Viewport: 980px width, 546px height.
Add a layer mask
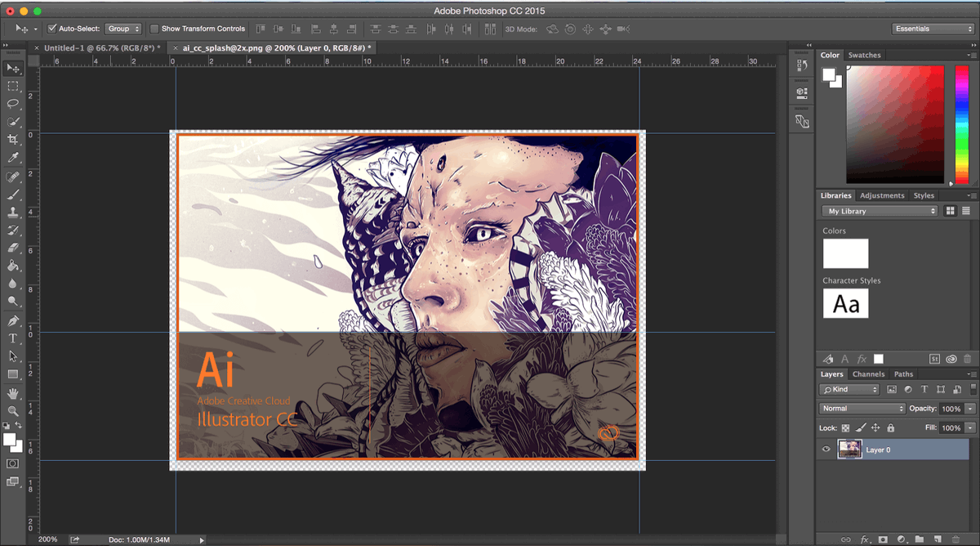pyautogui.click(x=883, y=539)
